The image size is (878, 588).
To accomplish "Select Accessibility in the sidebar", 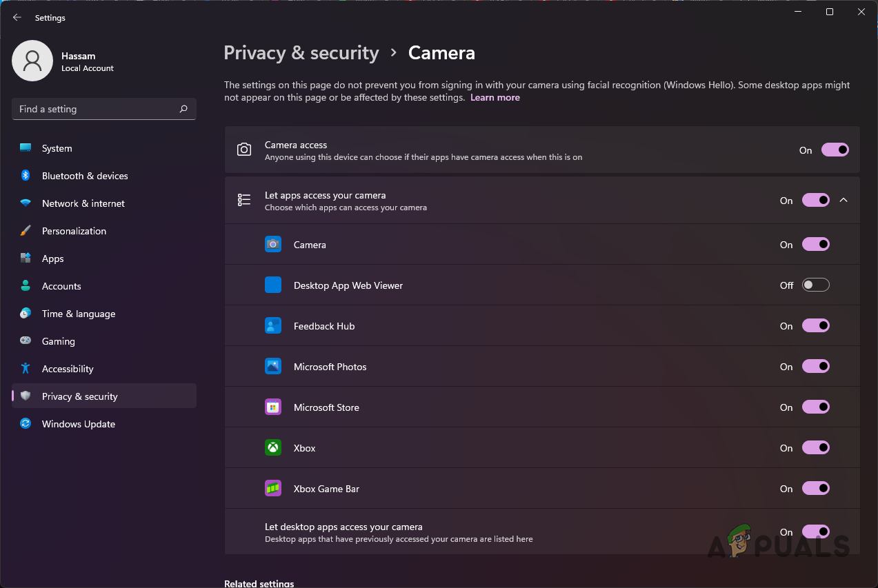I will (x=68, y=368).
